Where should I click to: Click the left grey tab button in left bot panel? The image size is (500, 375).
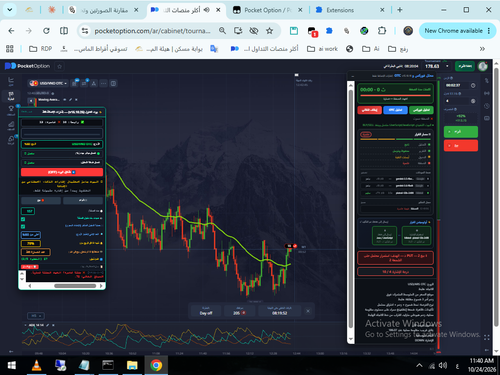click(41, 200)
